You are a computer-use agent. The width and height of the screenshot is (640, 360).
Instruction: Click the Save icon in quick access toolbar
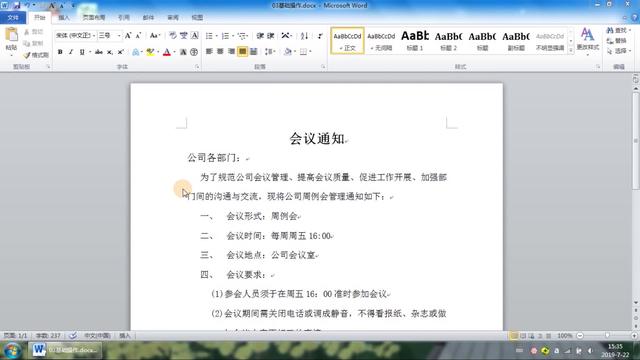(17, 5)
